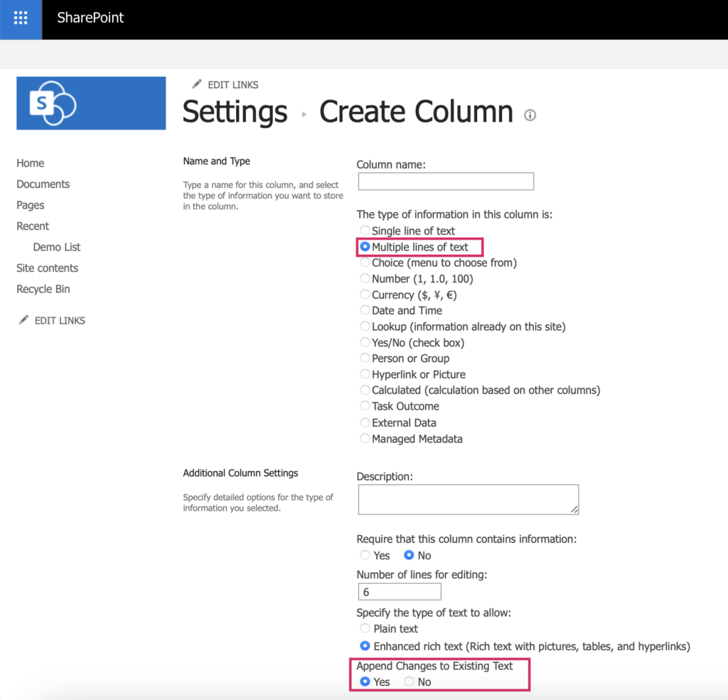This screenshot has height=700, width=728.
Task: Select Number (1, 1.0, 100) type
Action: pos(365,277)
